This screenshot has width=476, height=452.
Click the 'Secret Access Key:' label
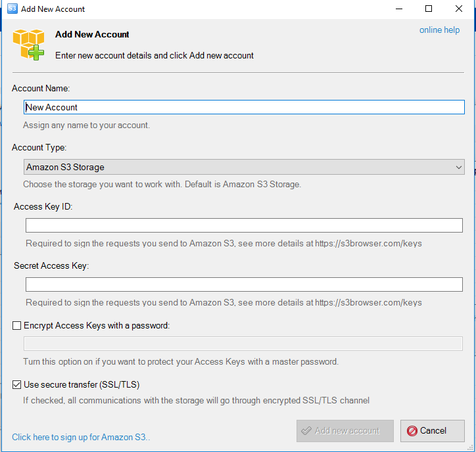[x=51, y=265]
